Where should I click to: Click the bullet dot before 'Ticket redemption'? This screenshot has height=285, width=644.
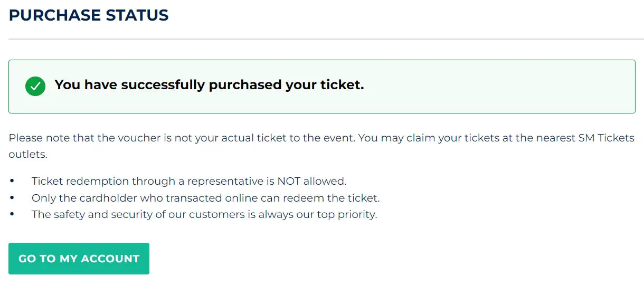coord(12,181)
